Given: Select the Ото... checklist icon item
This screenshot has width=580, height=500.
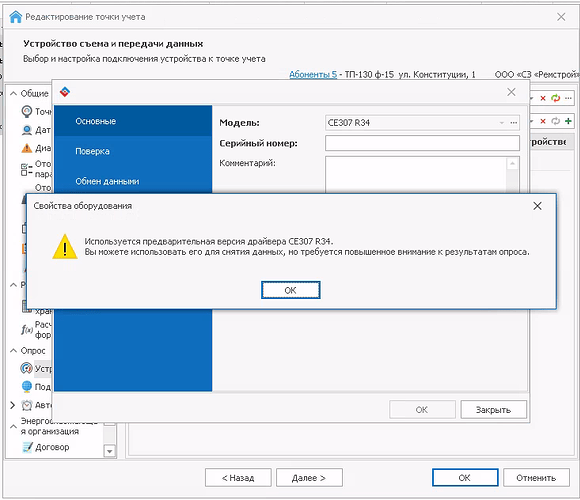Looking at the screenshot, I should point(27,169).
